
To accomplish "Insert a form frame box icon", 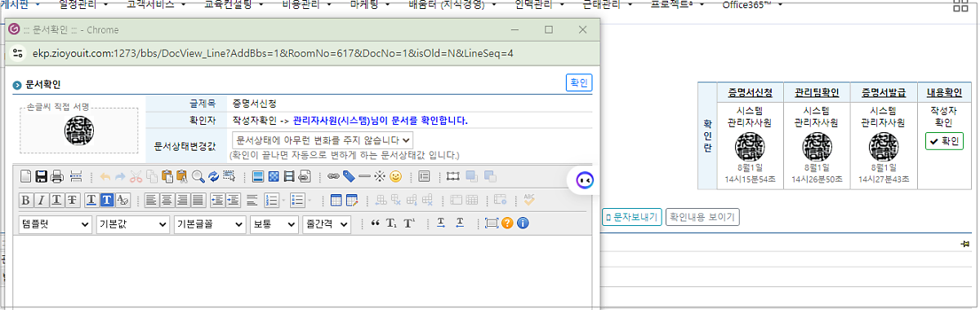I will point(424,176).
